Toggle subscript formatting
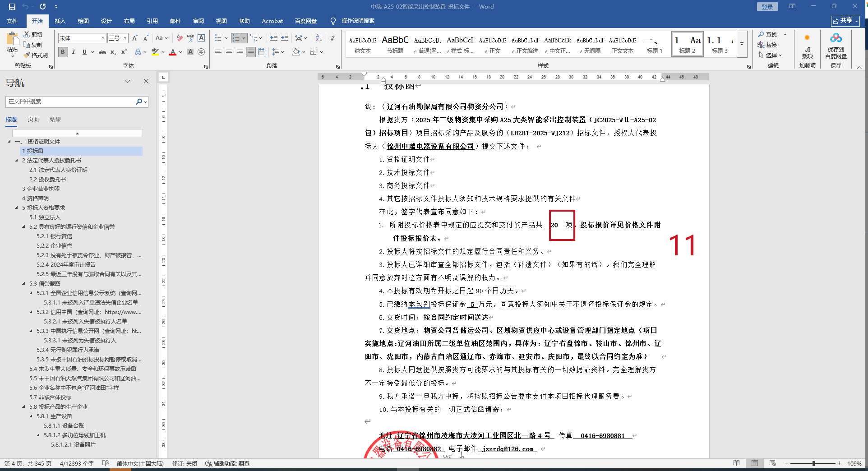868x471 pixels. [113, 52]
